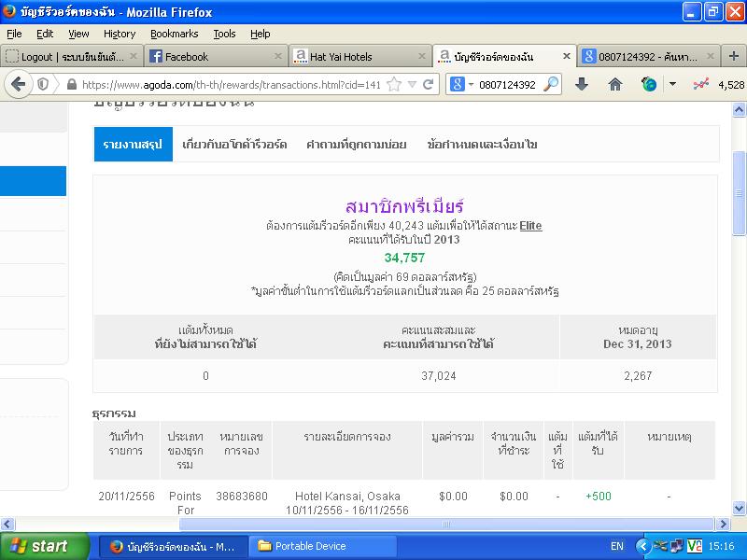Click the blue highlighted sidebar menu item
This screenshot has height=560, width=747.
click(x=33, y=181)
